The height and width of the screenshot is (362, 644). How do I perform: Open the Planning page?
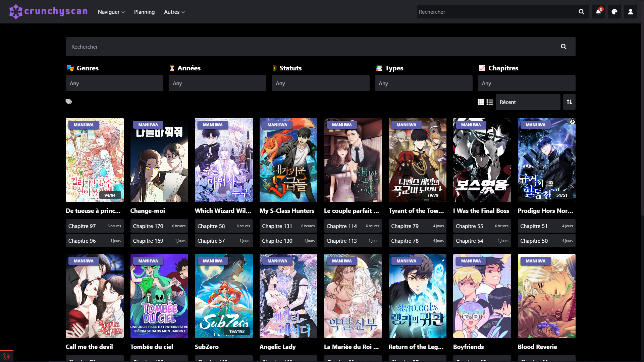tap(144, 12)
